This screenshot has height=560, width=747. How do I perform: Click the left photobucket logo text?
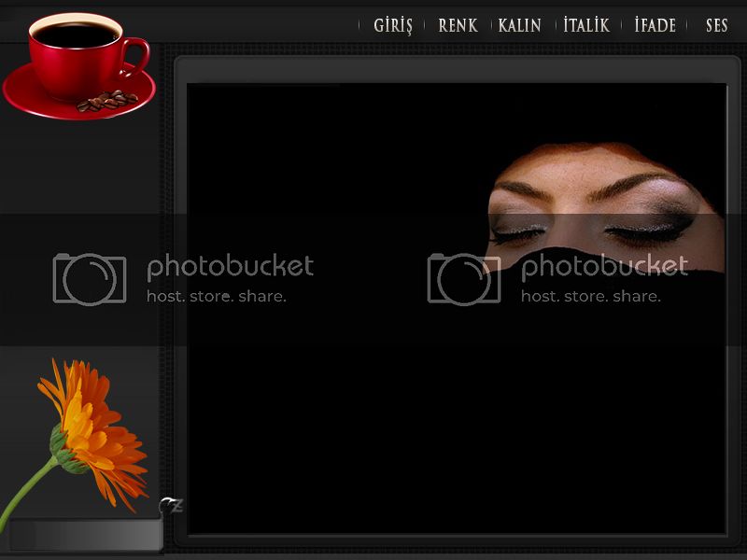(230, 267)
